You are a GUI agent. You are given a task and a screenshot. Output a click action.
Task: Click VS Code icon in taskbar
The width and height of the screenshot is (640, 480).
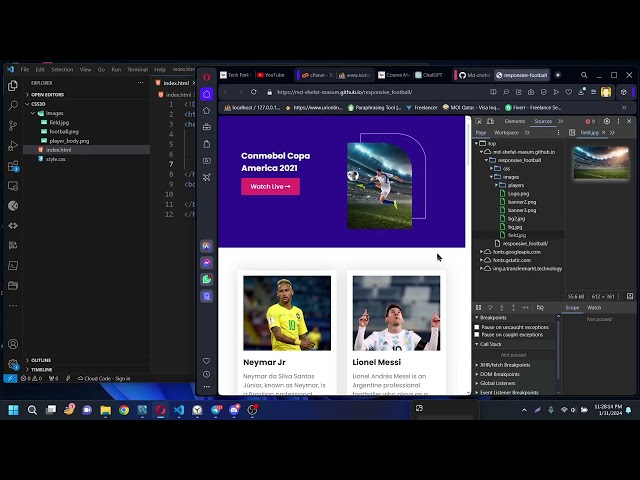(x=179, y=410)
